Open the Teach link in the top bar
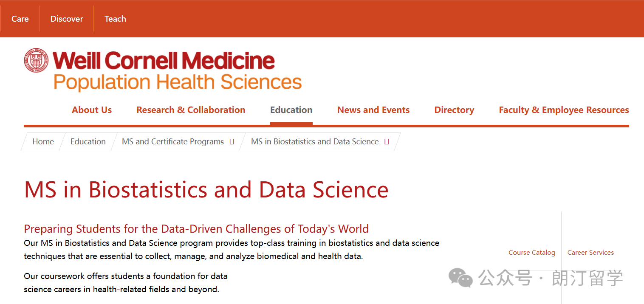 115,19
